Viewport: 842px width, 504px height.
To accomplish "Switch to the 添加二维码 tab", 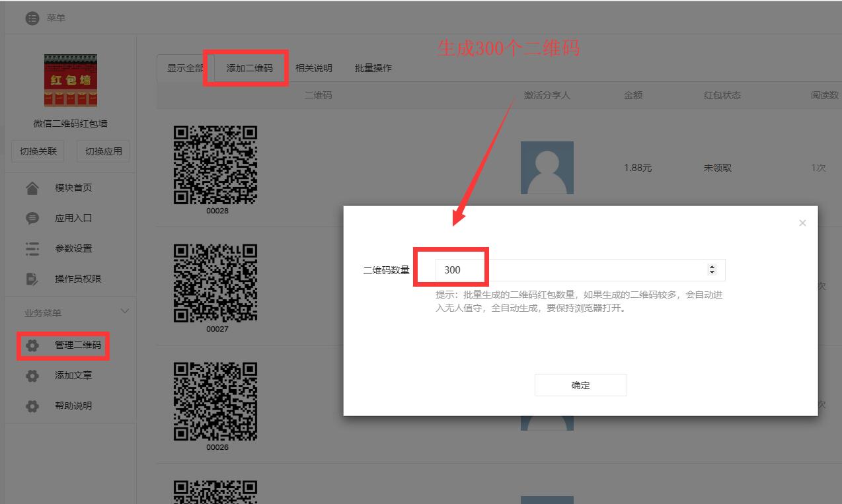I will (x=249, y=68).
